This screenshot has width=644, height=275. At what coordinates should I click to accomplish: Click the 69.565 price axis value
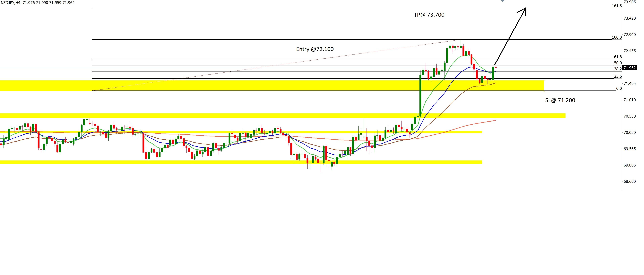(630, 149)
